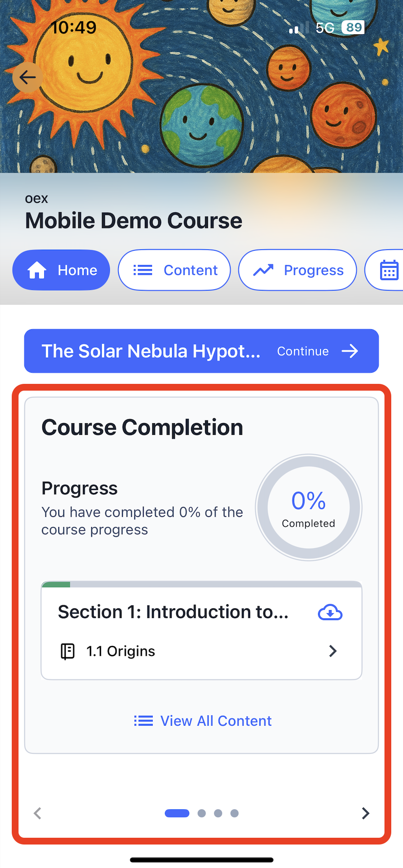Jump to the fourth carousel page dot
403x868 pixels.
click(x=234, y=813)
